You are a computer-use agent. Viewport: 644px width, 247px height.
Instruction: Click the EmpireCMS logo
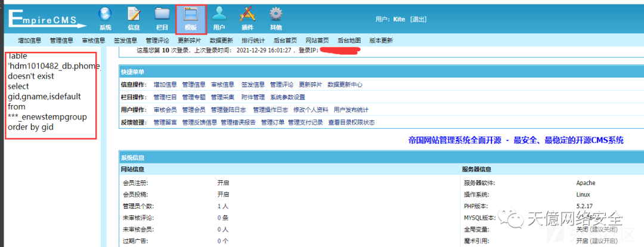click(47, 19)
